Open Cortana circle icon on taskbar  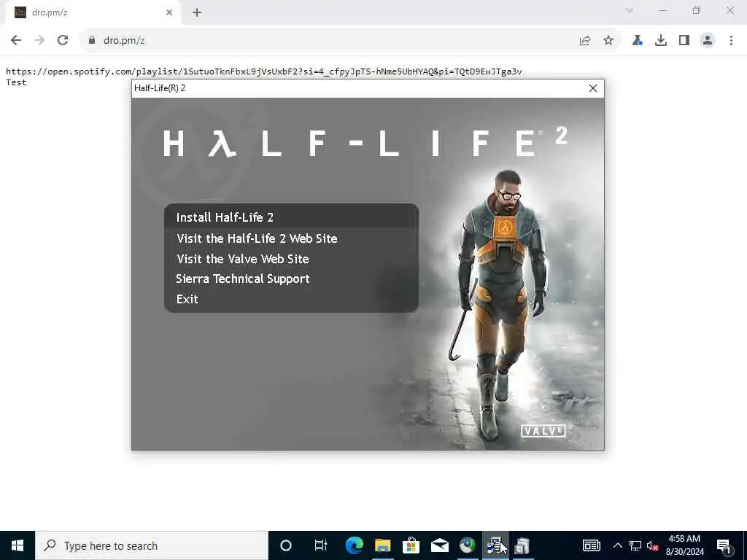286,545
